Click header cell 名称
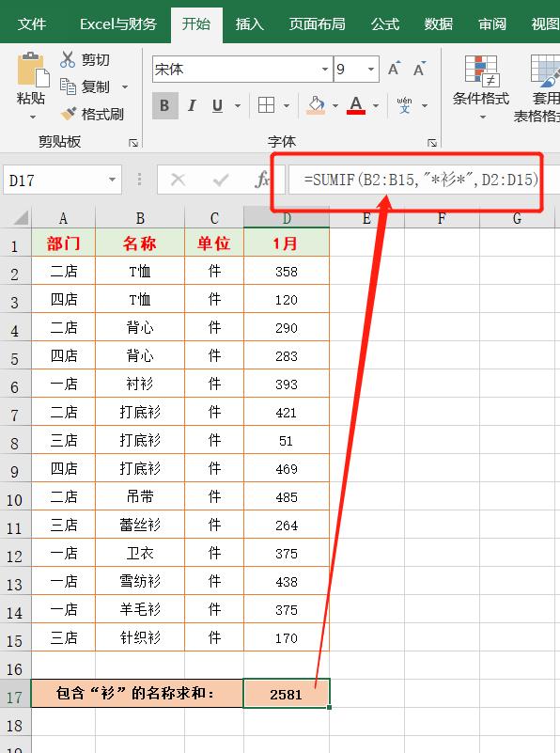The width and height of the screenshot is (560, 753). coord(140,243)
